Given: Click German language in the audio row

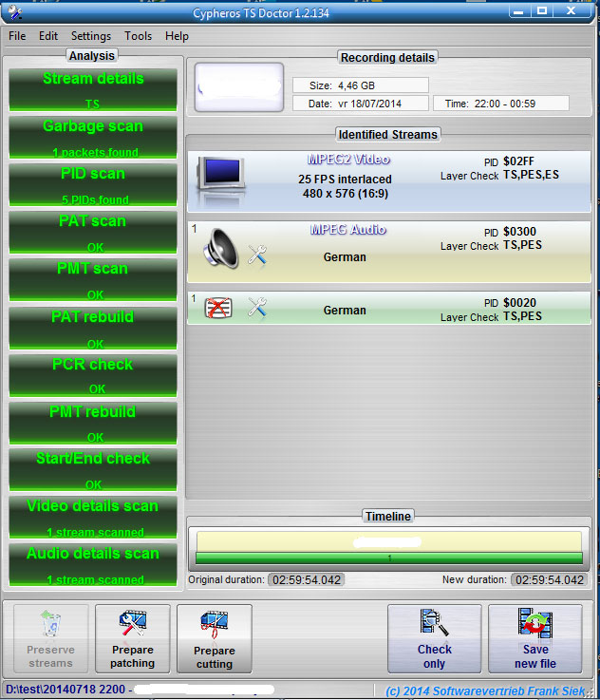Looking at the screenshot, I should (345, 257).
